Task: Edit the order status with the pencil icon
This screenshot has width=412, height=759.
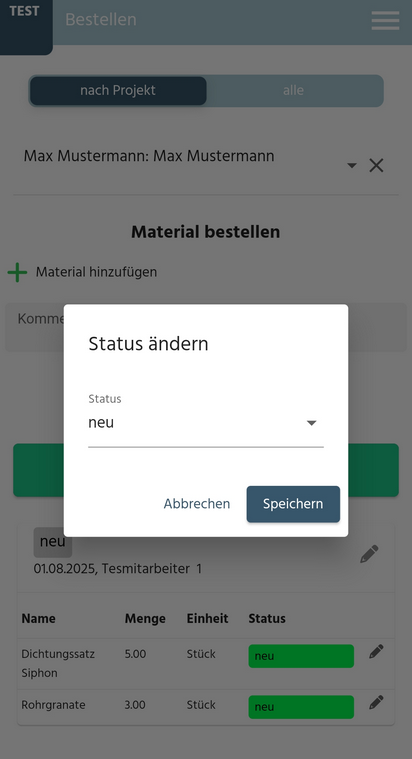Action: tap(369, 554)
